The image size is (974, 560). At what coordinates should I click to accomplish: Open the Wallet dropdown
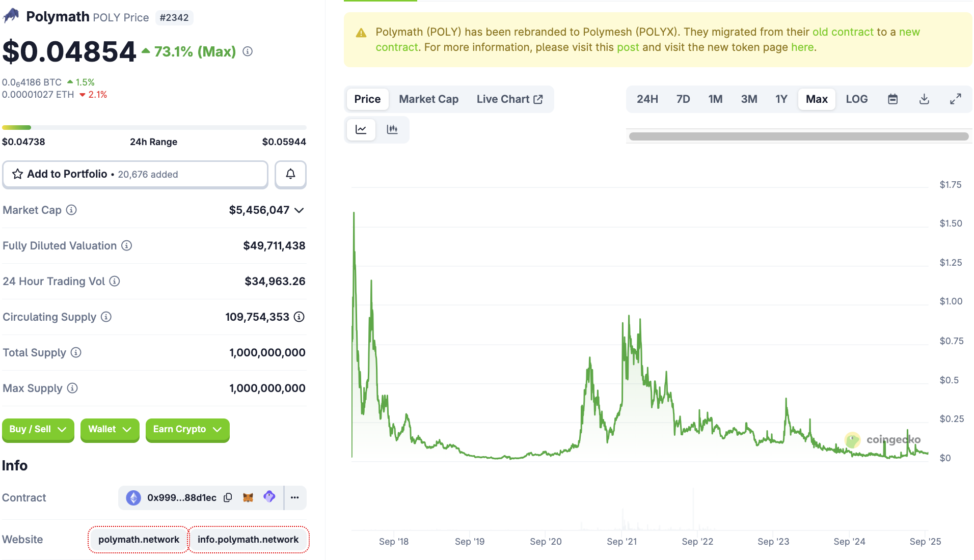coord(110,429)
